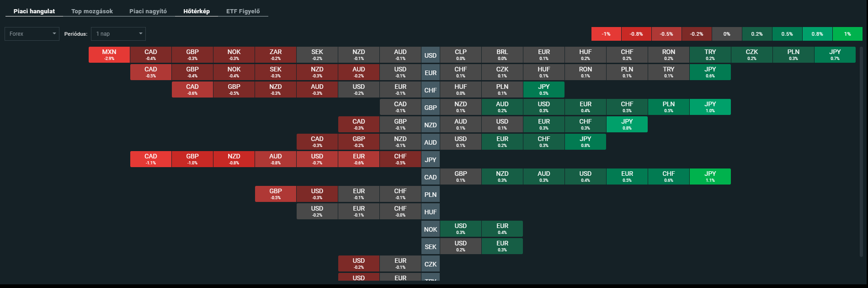This screenshot has height=288, width=868.
Task: Click the -1% red legend swatch
Action: [x=606, y=34]
